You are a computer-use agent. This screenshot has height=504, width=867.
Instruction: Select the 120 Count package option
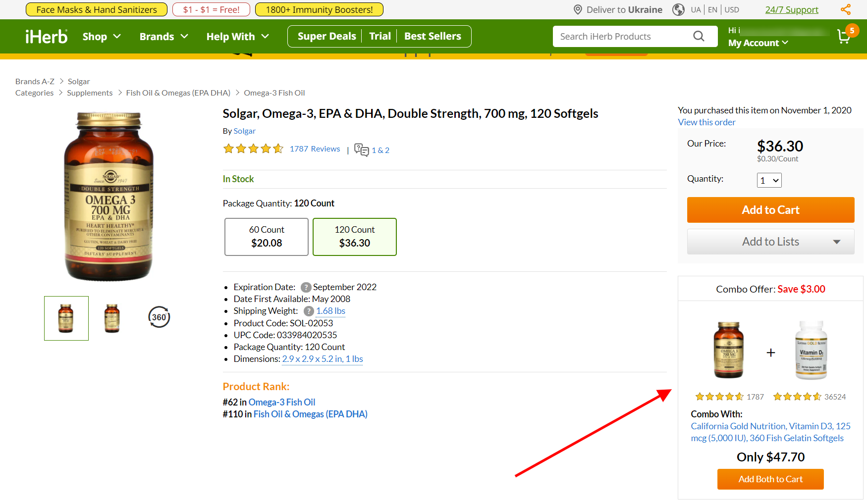pos(354,237)
